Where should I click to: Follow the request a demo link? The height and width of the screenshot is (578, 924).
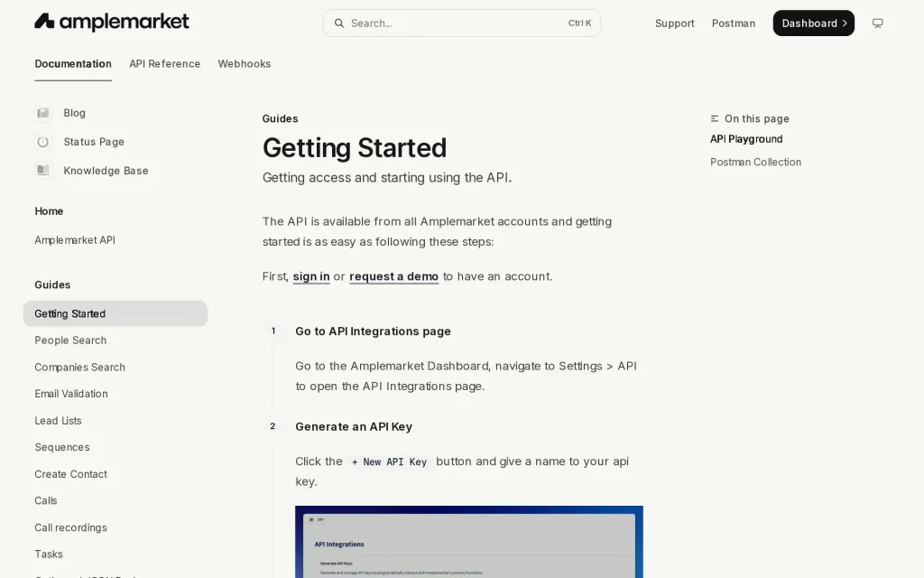click(393, 276)
